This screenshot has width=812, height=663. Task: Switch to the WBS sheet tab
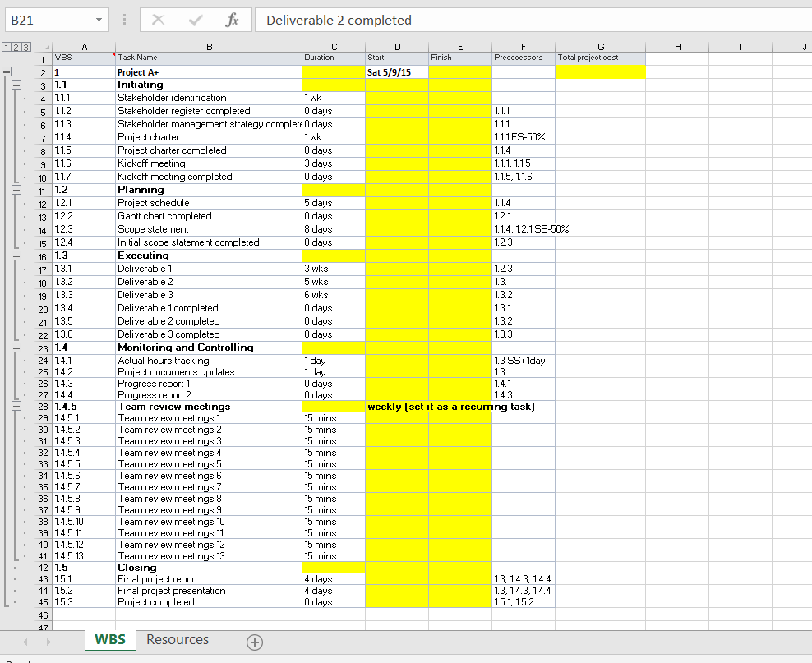(x=109, y=639)
